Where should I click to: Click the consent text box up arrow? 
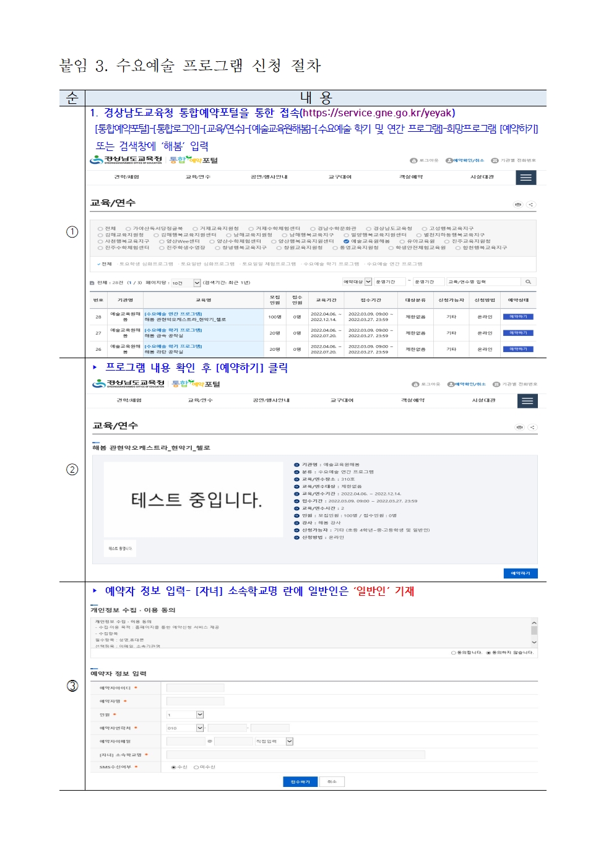(x=534, y=622)
